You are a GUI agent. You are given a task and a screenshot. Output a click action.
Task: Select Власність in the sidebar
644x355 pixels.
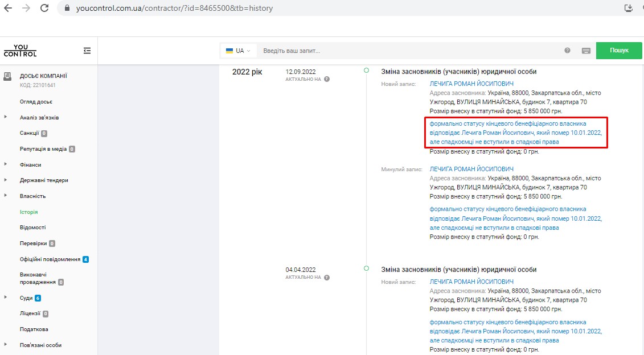[x=33, y=196]
